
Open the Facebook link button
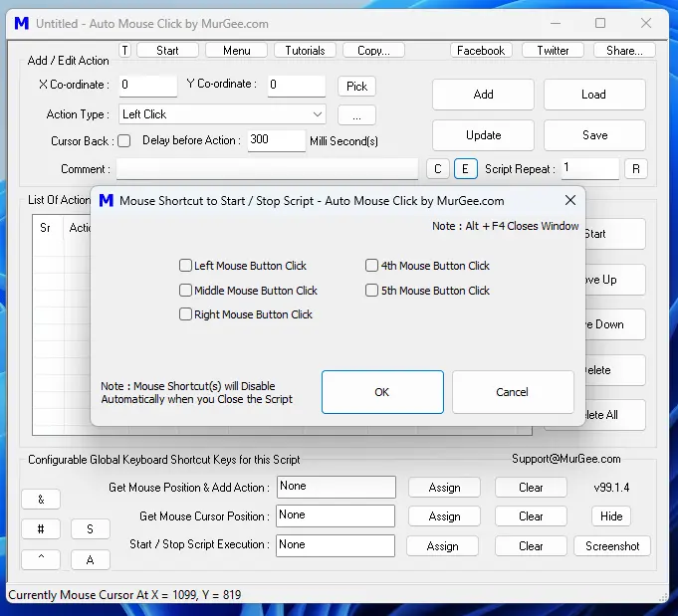481,50
